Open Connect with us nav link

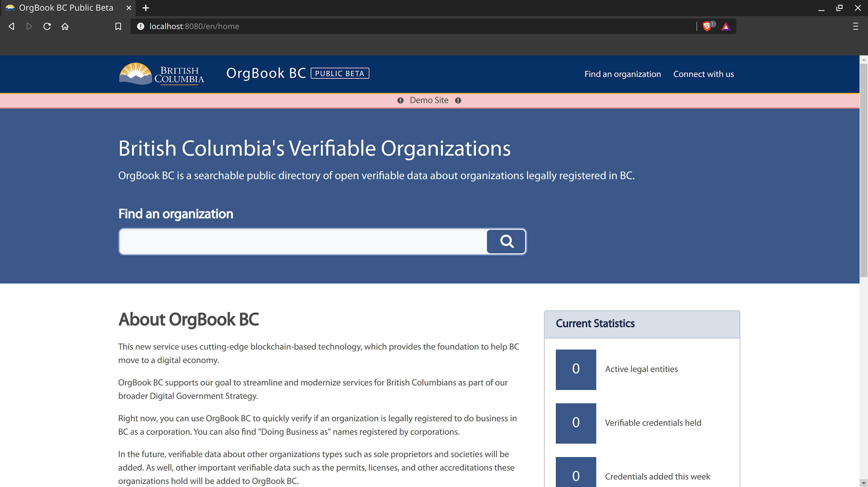pyautogui.click(x=703, y=74)
